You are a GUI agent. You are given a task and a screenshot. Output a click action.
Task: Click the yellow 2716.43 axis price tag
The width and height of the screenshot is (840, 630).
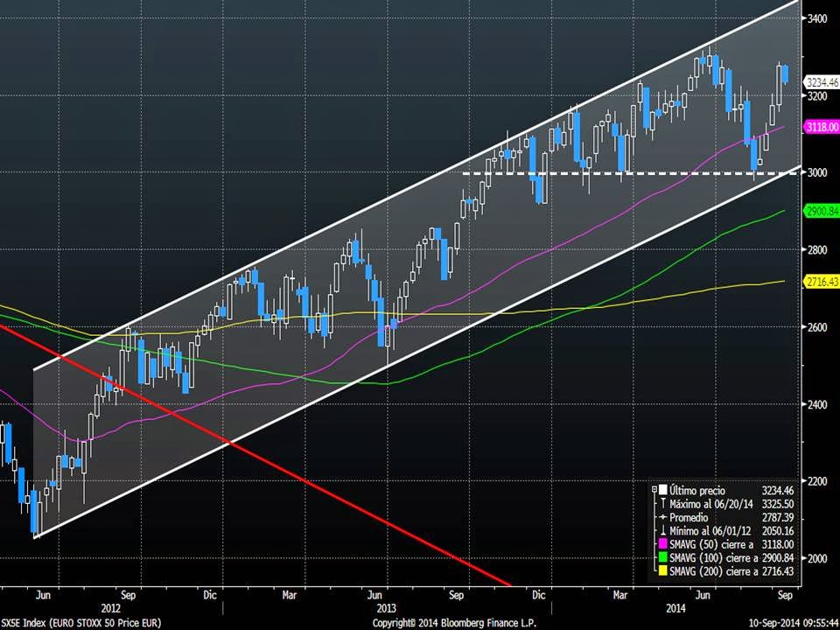[822, 282]
